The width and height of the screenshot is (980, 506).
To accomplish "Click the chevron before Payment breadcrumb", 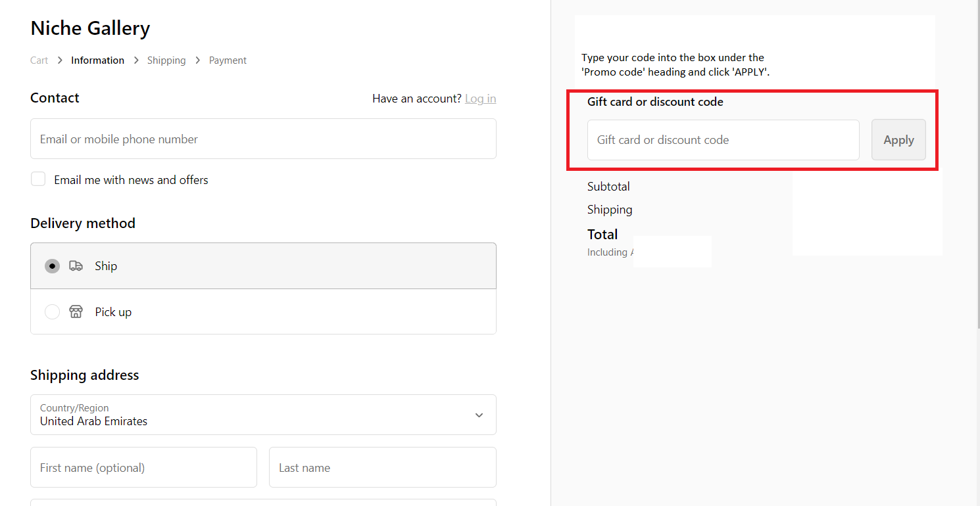I will [197, 60].
